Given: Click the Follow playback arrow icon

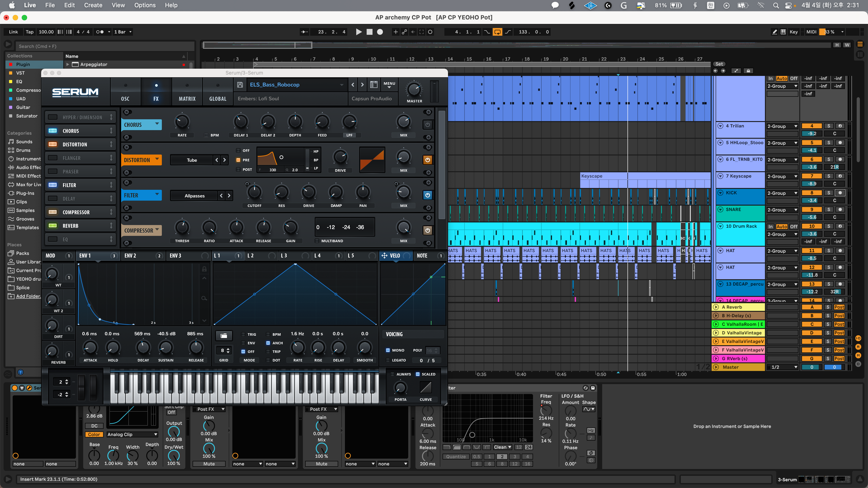Looking at the screenshot, I should (x=304, y=32).
